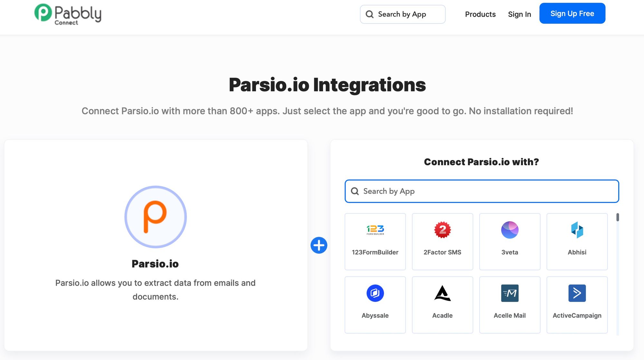Image resolution: width=644 pixels, height=360 pixels.
Task: Select the Acelle Mail app icon
Action: coord(510,293)
